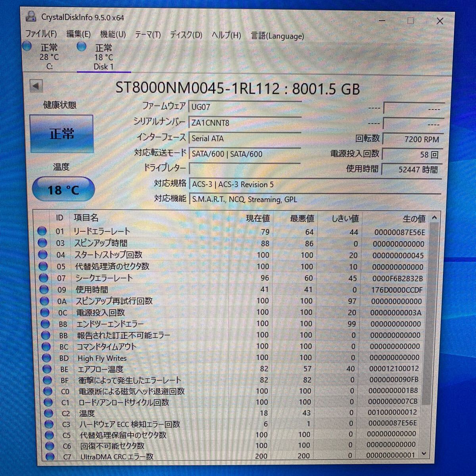Click status orb for BD High Fly Writes
This screenshot has width=476, height=476.
pyautogui.click(x=46, y=358)
